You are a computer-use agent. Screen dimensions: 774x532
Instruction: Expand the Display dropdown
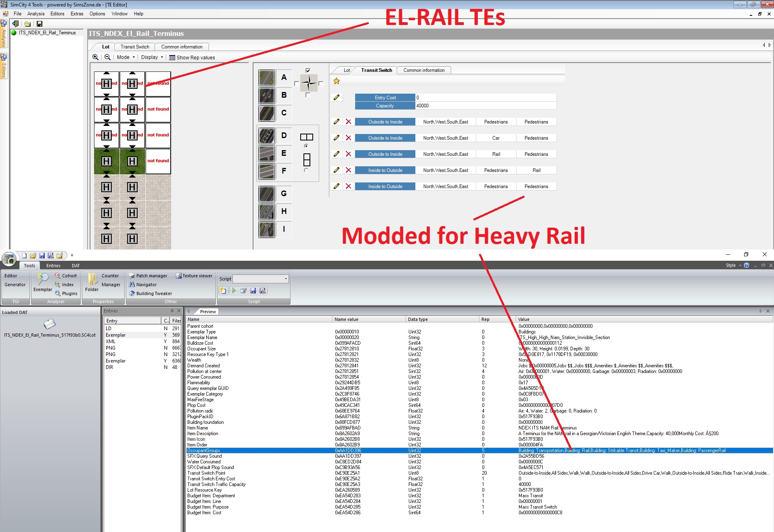tap(152, 57)
